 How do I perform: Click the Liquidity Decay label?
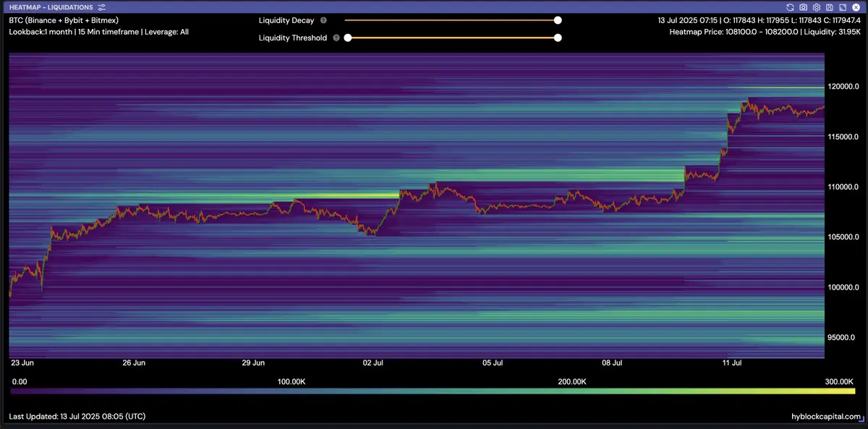click(286, 21)
